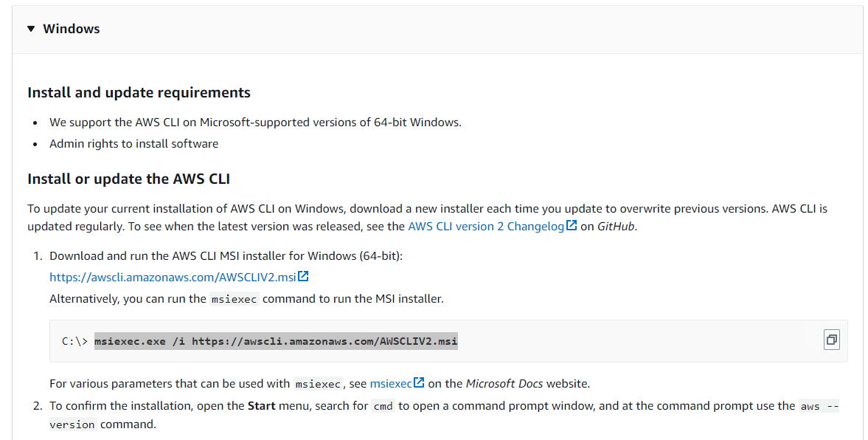Open the AWS CLI version 2 Changelog link
The width and height of the screenshot is (868, 440).
coord(486,226)
